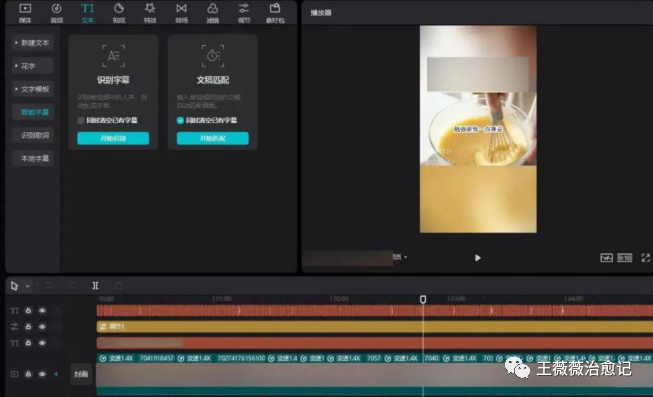Click the delete icon in timeline toolbar
The height and width of the screenshot is (397, 653).
(119, 286)
